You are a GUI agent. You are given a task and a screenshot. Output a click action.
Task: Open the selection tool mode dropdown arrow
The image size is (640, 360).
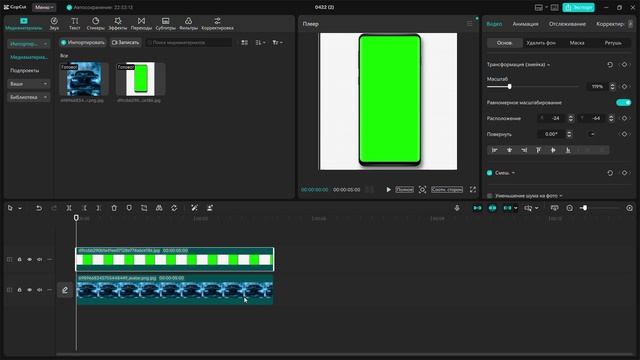(20, 209)
